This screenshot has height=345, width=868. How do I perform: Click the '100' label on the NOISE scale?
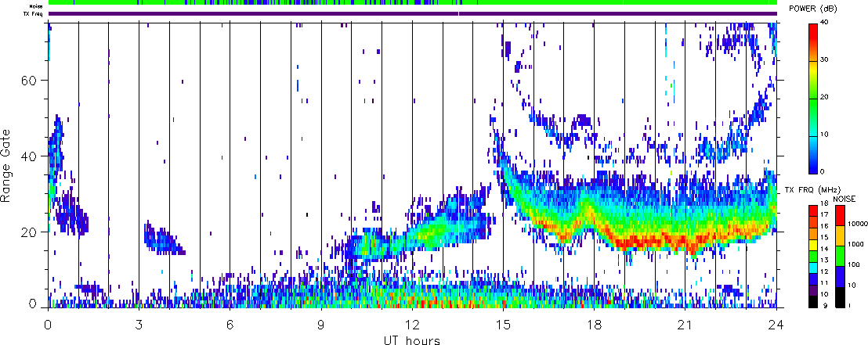pos(852,265)
